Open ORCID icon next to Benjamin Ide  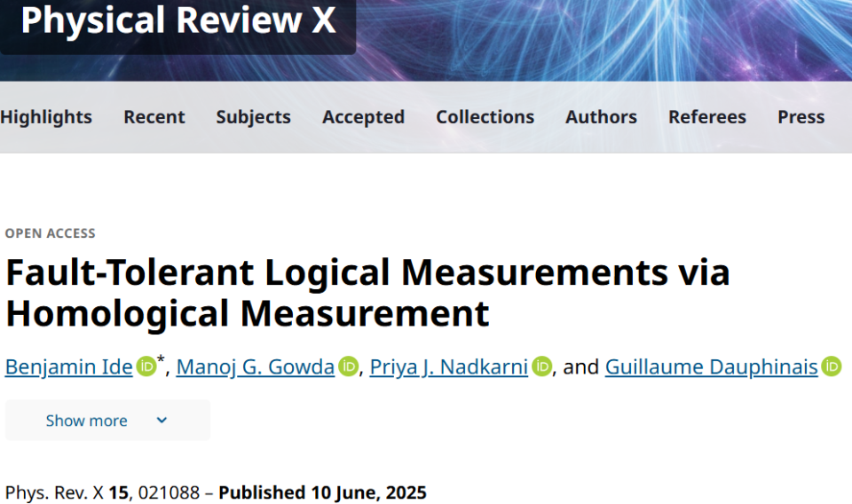click(x=146, y=366)
